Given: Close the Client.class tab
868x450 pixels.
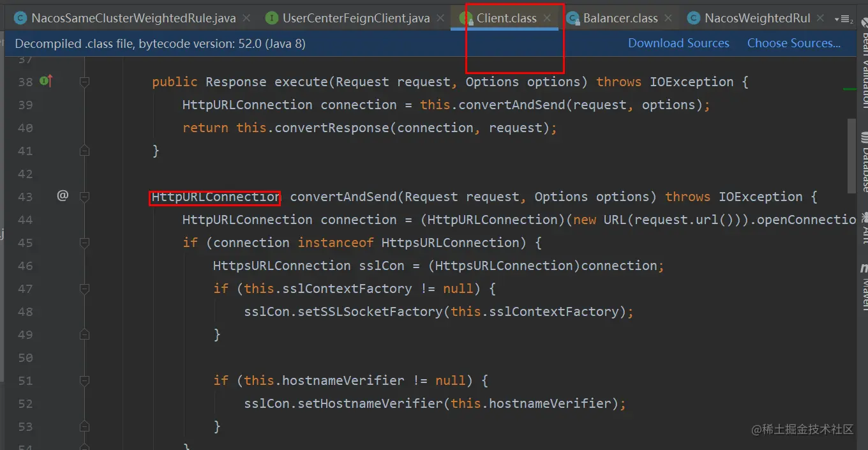Looking at the screenshot, I should [547, 19].
